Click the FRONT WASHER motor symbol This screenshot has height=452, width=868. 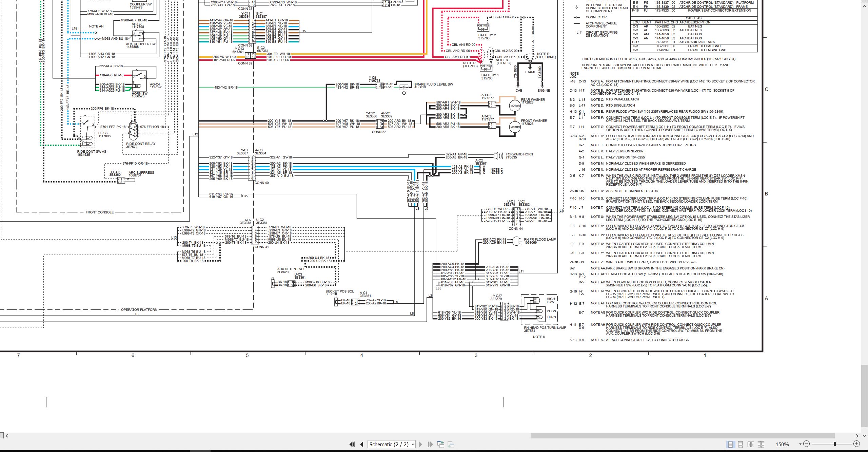pyautogui.click(x=515, y=127)
